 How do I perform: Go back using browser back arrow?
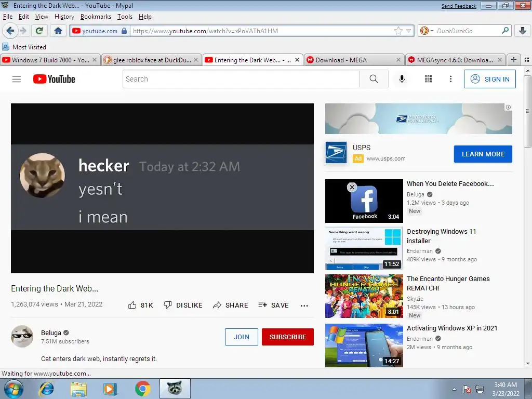pos(10,31)
